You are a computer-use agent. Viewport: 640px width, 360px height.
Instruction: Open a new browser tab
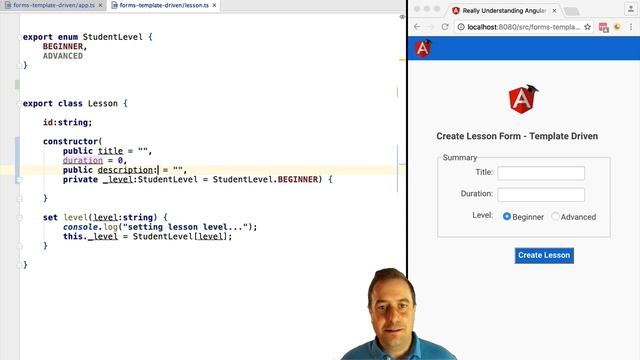pos(571,11)
